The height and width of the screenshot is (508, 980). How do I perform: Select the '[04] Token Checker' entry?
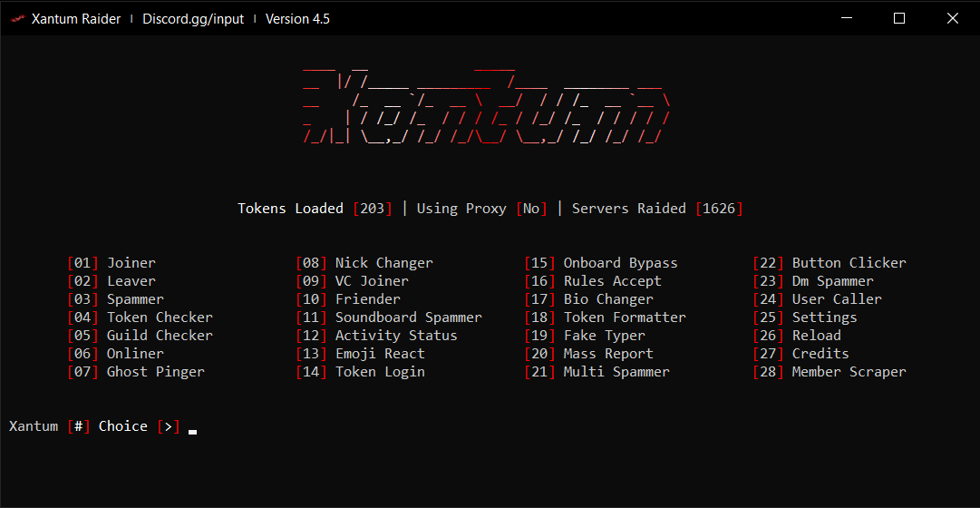click(140, 317)
